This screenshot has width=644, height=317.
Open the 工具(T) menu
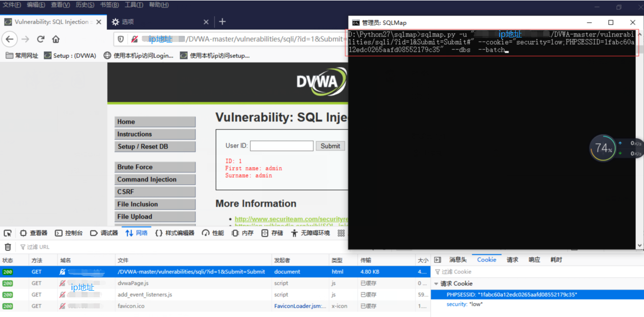click(x=134, y=5)
